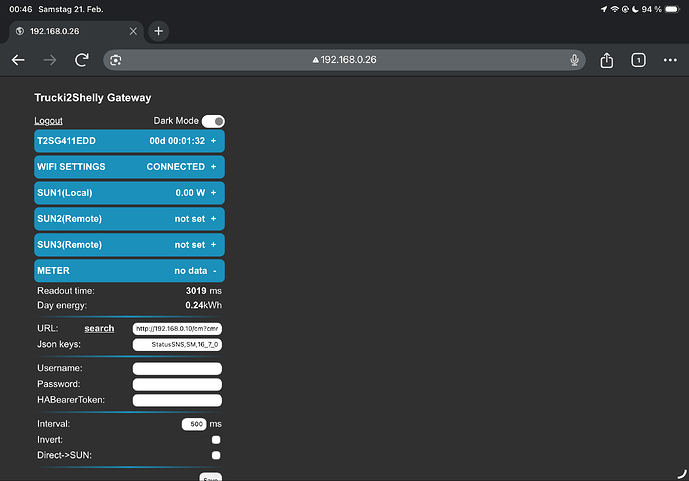Open the share sheet icon

[x=607, y=60]
